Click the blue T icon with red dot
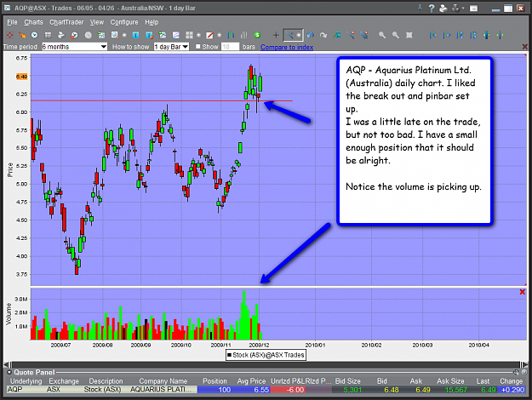Viewport: 532px width, 400px height. pos(149,35)
